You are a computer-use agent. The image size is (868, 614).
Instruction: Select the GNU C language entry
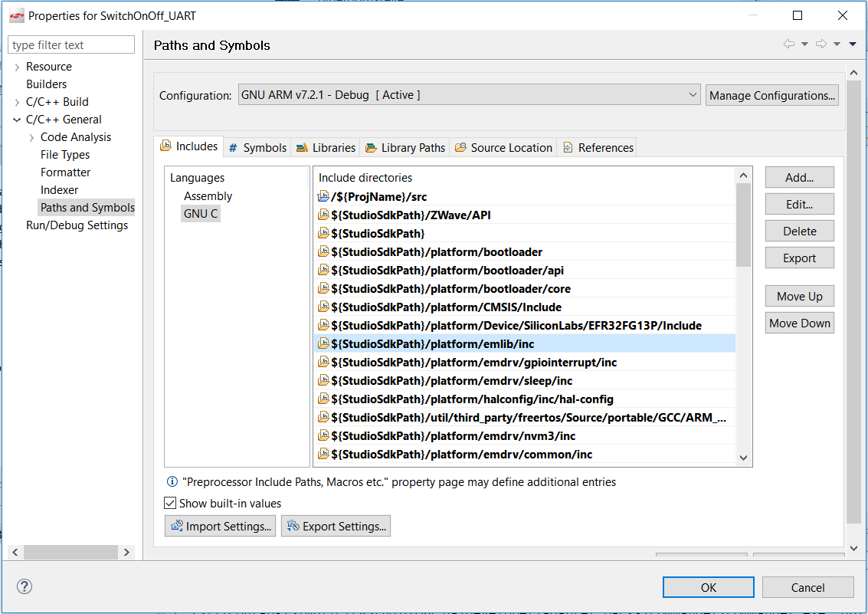point(200,213)
